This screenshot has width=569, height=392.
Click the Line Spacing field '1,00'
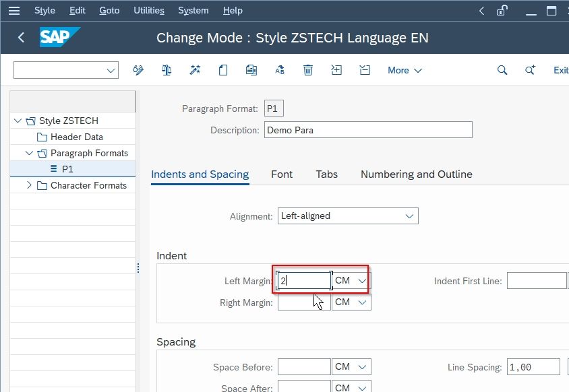[x=533, y=367]
